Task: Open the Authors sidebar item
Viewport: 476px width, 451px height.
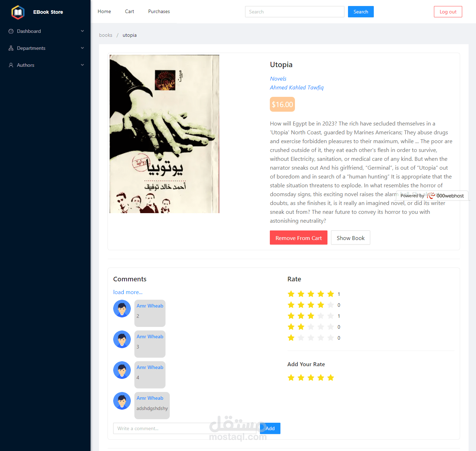Action: pos(45,65)
